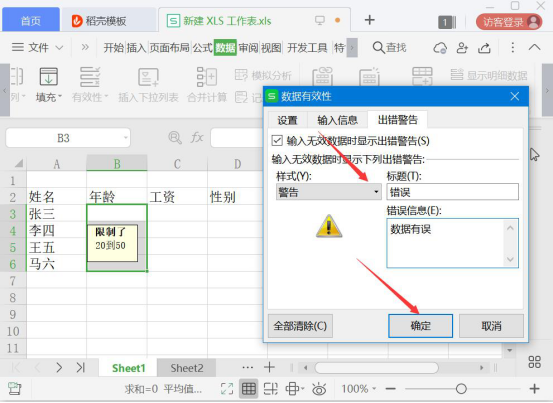
Task: Switch to the Input Message (输入信息) tab
Action: [337, 120]
